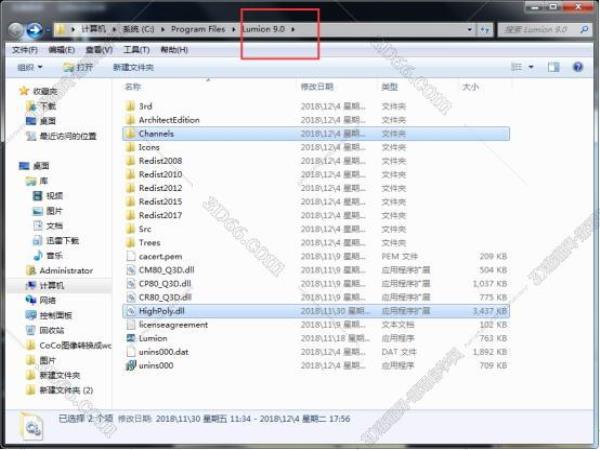Open 文档 library in the sidebar
Image resolution: width=600 pixels, height=450 pixels.
pos(54,226)
